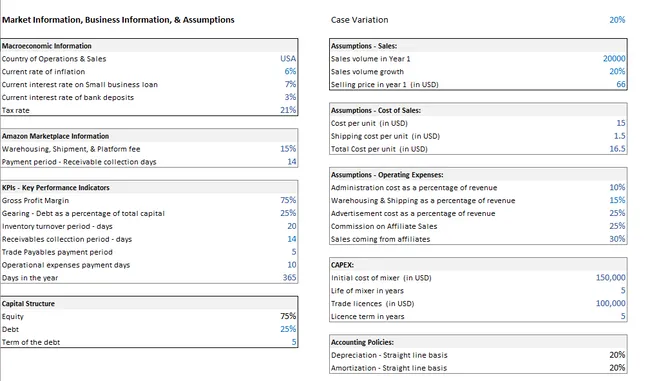Click the Licence term in years 5 cell
This screenshot has height=381, width=650.
click(623, 316)
